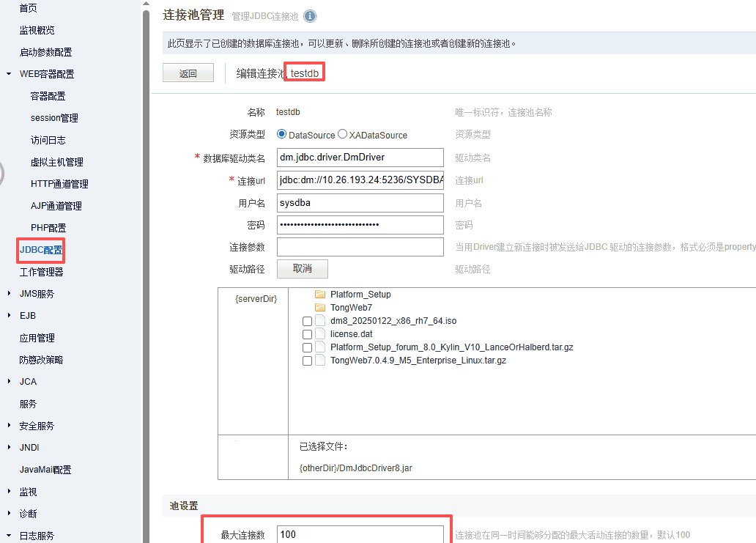Click the info icon beside 管理JDBC连接池

(310, 16)
